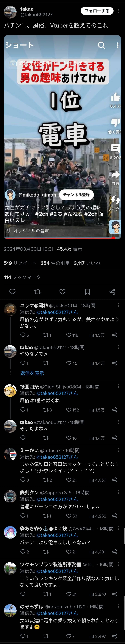Open more options on ユッケ@岡劢's reply

coord(119,305)
